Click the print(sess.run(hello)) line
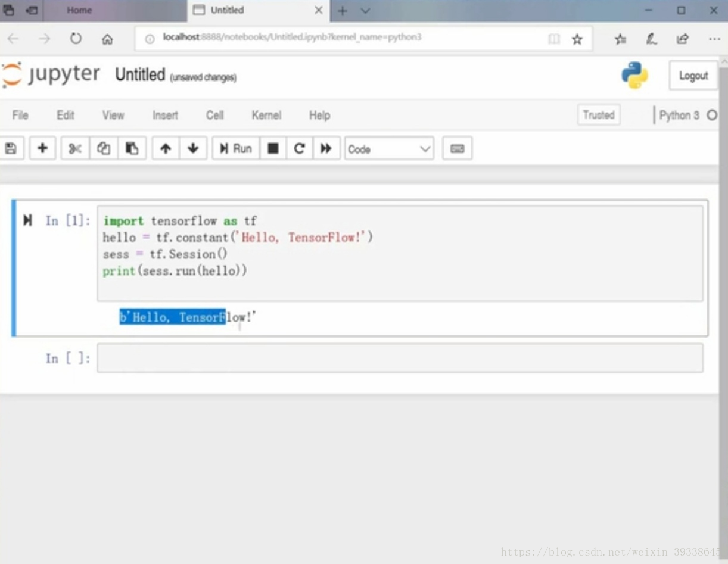 click(175, 271)
